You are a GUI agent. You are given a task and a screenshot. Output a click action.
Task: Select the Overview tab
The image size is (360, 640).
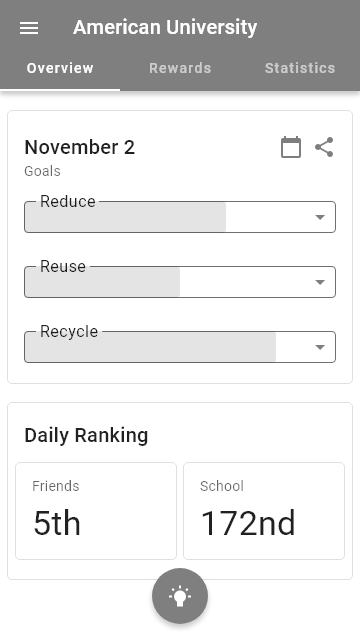click(x=60, y=68)
